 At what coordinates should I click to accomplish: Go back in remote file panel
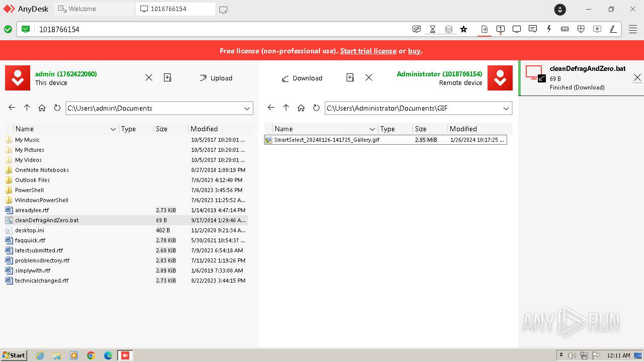tap(271, 108)
